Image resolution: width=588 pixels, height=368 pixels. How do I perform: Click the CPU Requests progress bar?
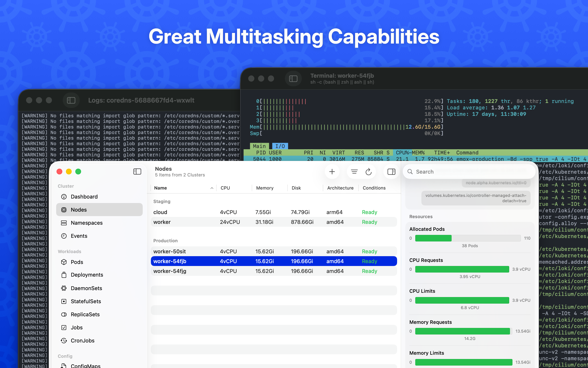462,269
